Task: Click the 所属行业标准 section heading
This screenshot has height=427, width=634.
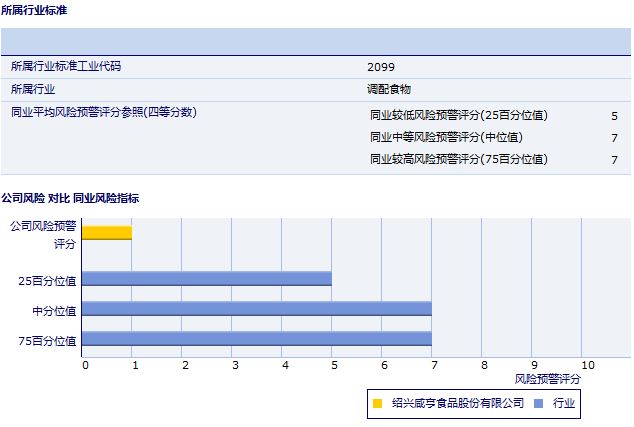Action: [34, 10]
